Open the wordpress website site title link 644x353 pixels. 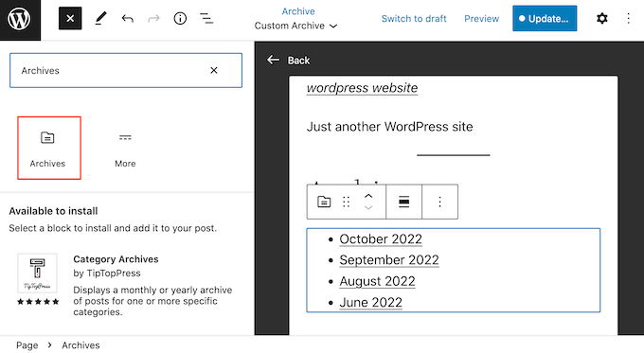pyautogui.click(x=362, y=88)
